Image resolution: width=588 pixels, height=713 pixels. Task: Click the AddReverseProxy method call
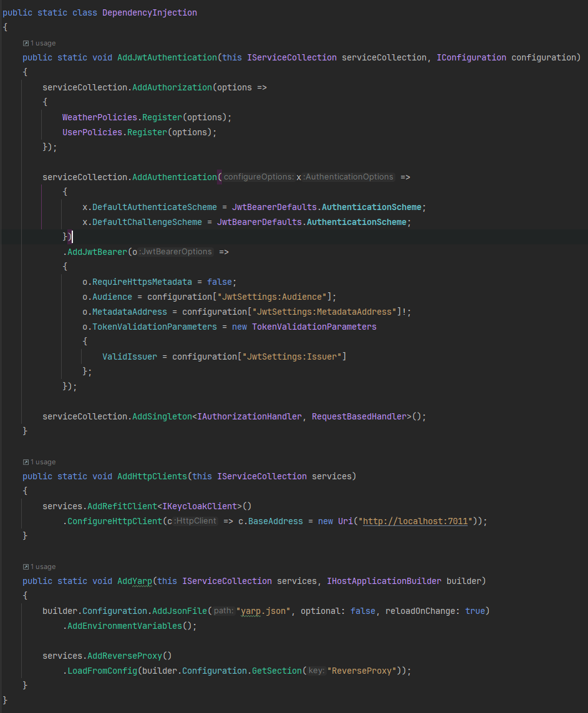tap(125, 655)
